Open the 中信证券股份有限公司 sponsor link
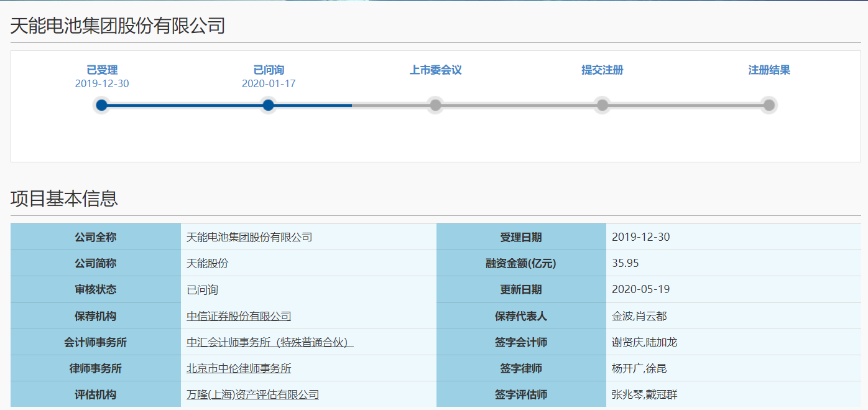This screenshot has height=410, width=868. pos(239,316)
